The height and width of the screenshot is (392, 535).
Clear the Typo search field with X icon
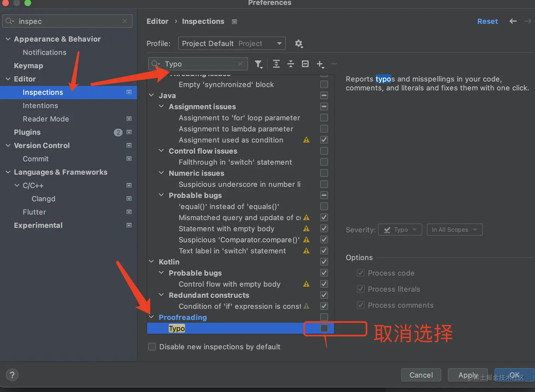[x=240, y=64]
